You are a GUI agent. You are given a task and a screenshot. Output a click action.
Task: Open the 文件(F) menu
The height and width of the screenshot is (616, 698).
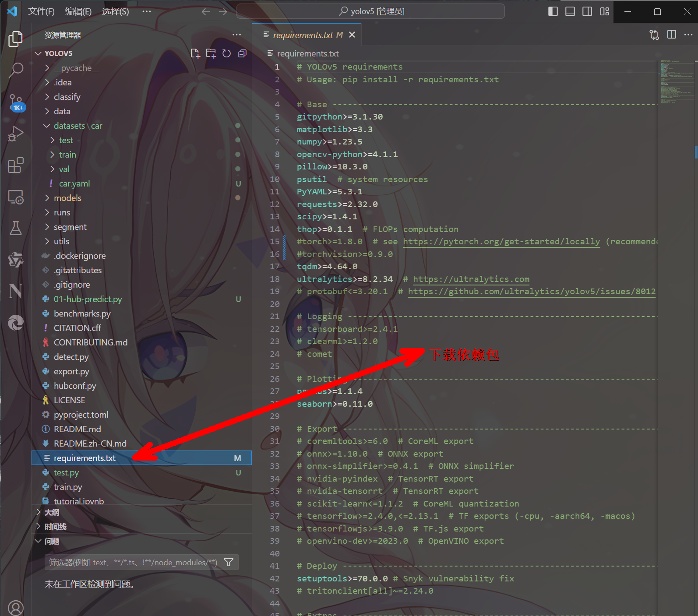42,11
